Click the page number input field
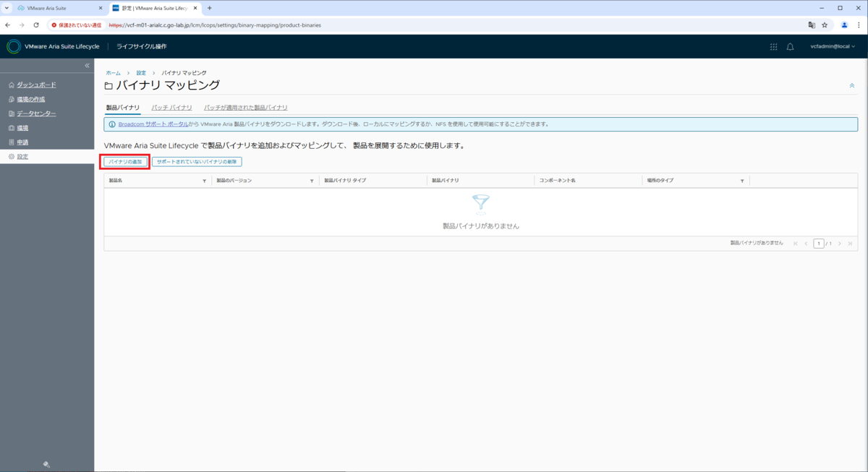The image size is (868, 472). coord(819,244)
